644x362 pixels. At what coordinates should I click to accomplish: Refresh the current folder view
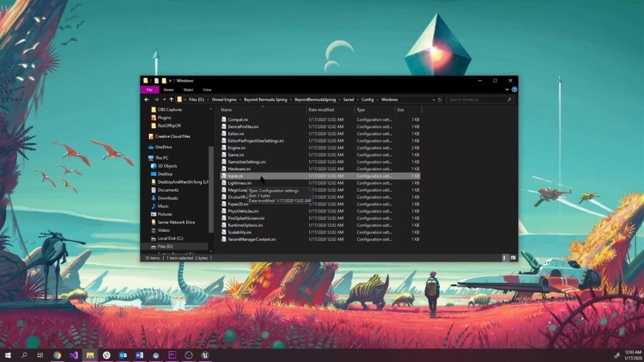click(x=440, y=99)
